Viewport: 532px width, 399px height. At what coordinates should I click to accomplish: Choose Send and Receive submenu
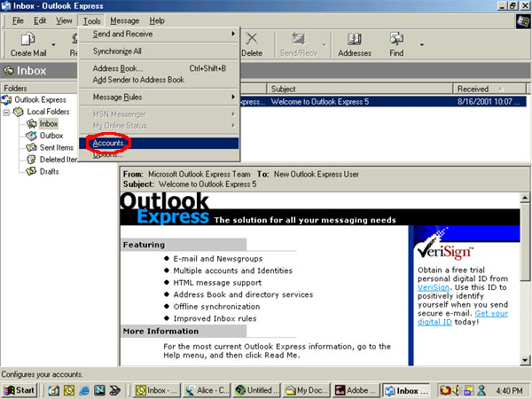159,34
